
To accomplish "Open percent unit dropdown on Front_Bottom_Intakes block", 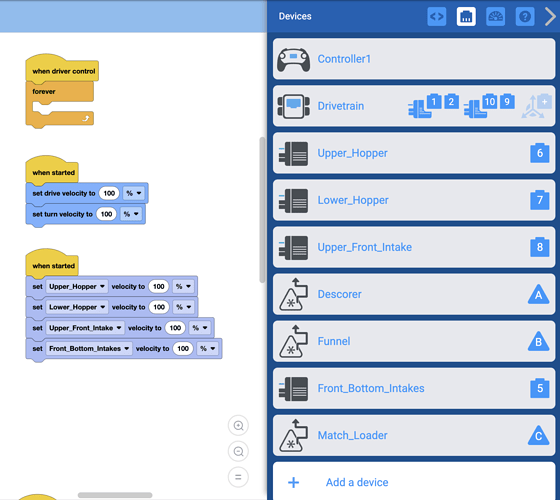I will pos(208,349).
